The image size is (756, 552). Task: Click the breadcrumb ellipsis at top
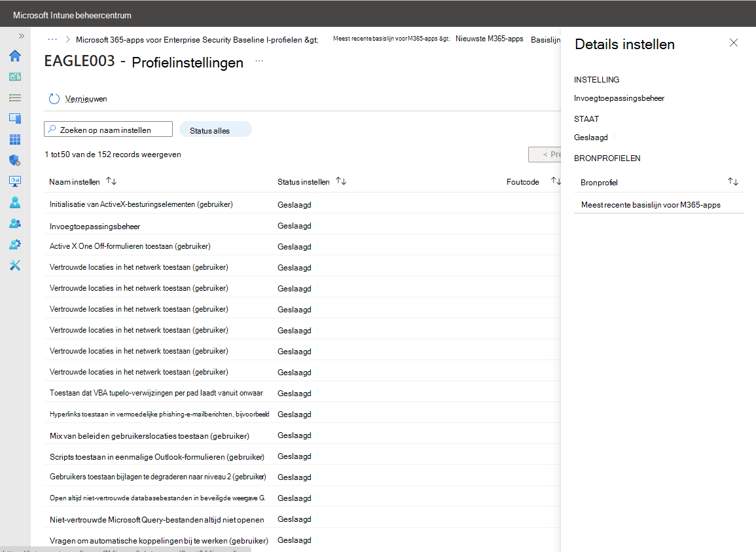click(x=52, y=39)
